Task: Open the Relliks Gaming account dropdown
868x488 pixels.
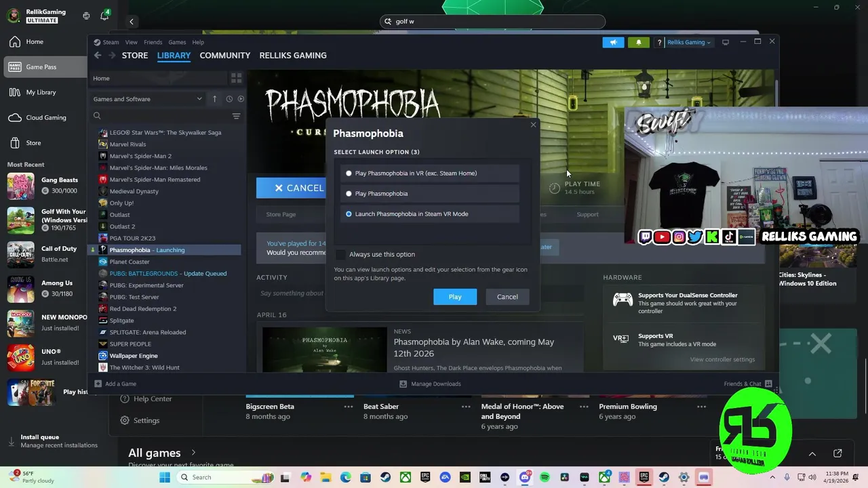Action: coord(689,42)
